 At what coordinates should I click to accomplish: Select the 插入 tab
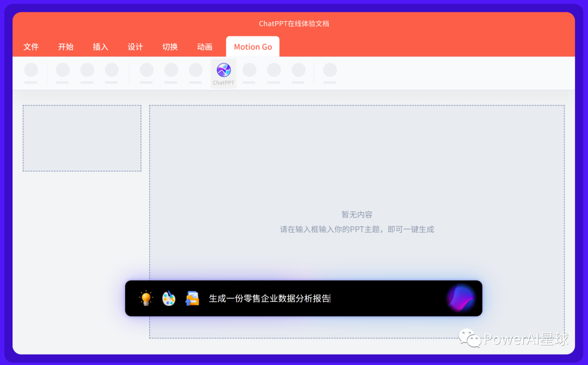100,47
